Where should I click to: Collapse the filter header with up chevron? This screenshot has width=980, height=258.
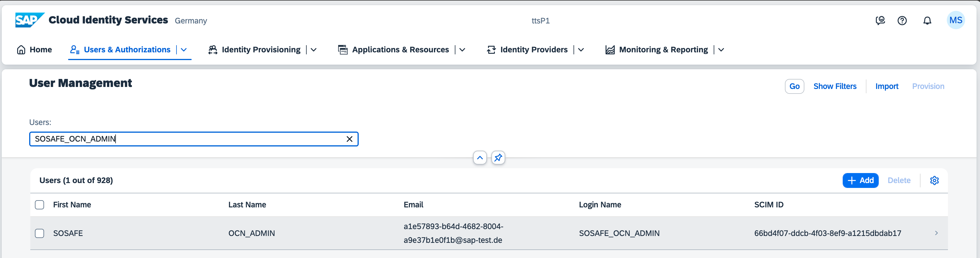click(x=480, y=158)
